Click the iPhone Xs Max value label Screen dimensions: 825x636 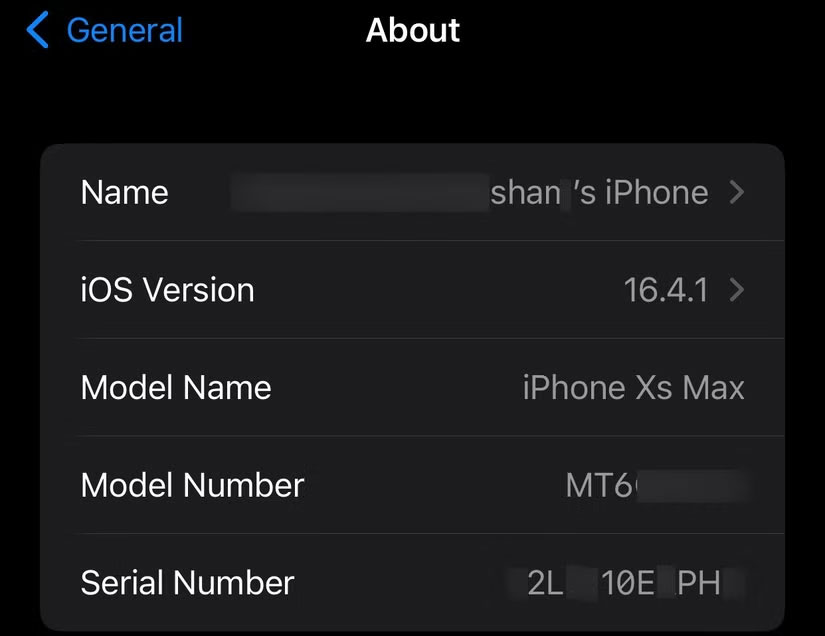(633, 387)
